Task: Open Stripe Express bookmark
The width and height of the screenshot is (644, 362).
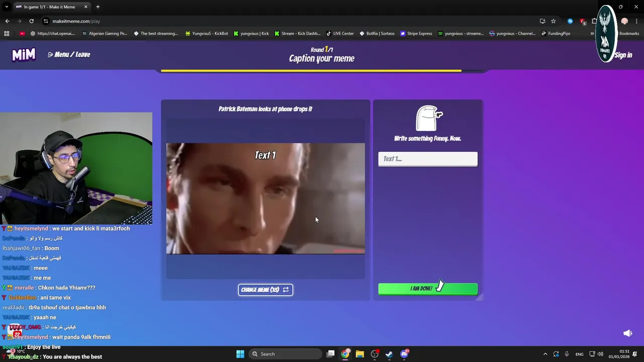Action: [x=416, y=34]
